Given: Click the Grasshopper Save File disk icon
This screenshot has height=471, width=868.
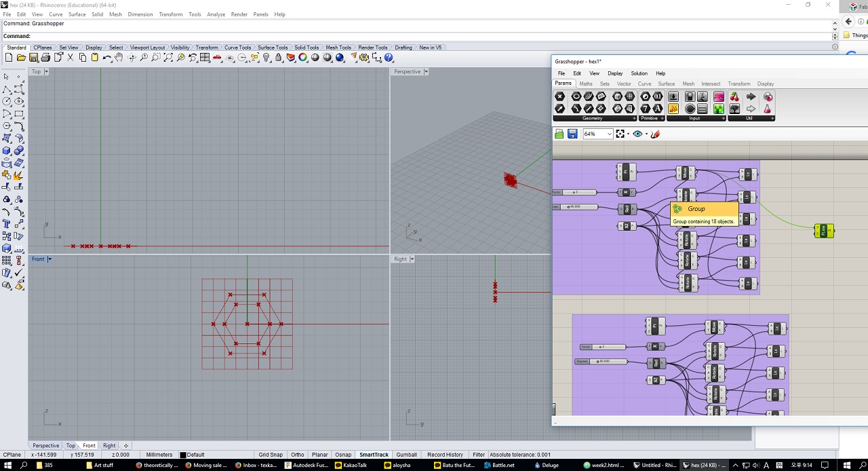Looking at the screenshot, I should tap(572, 134).
